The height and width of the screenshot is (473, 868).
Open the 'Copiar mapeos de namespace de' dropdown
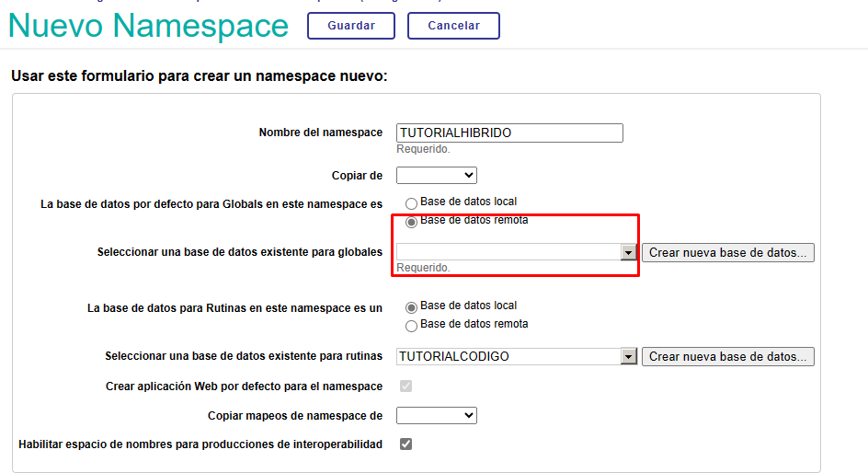pos(436,415)
